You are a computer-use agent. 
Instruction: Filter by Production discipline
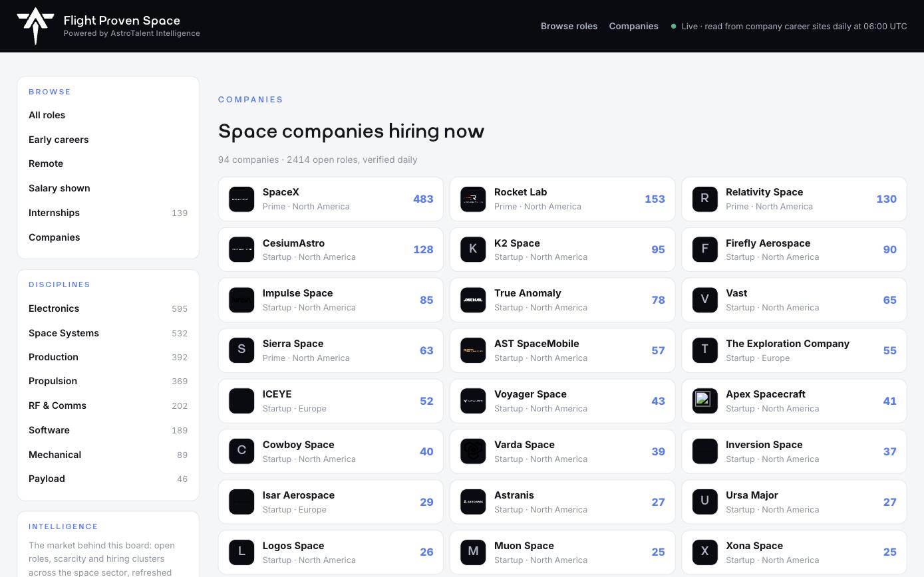[x=108, y=357]
